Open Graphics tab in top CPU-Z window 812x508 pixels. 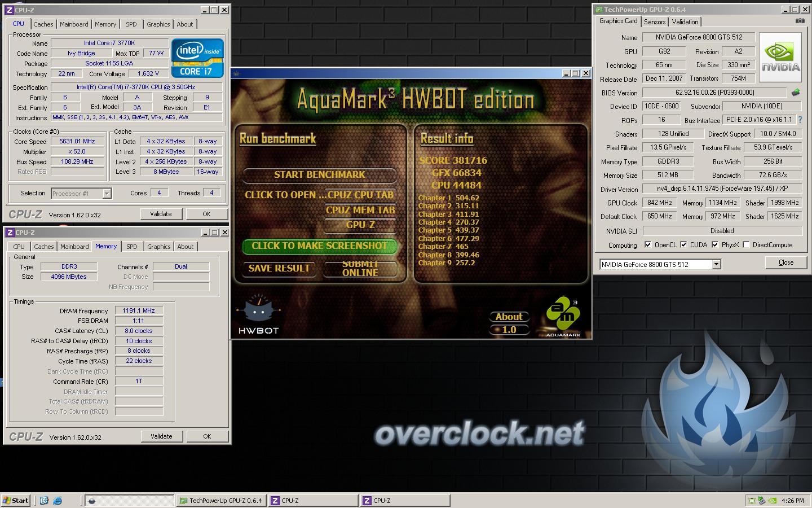point(158,24)
